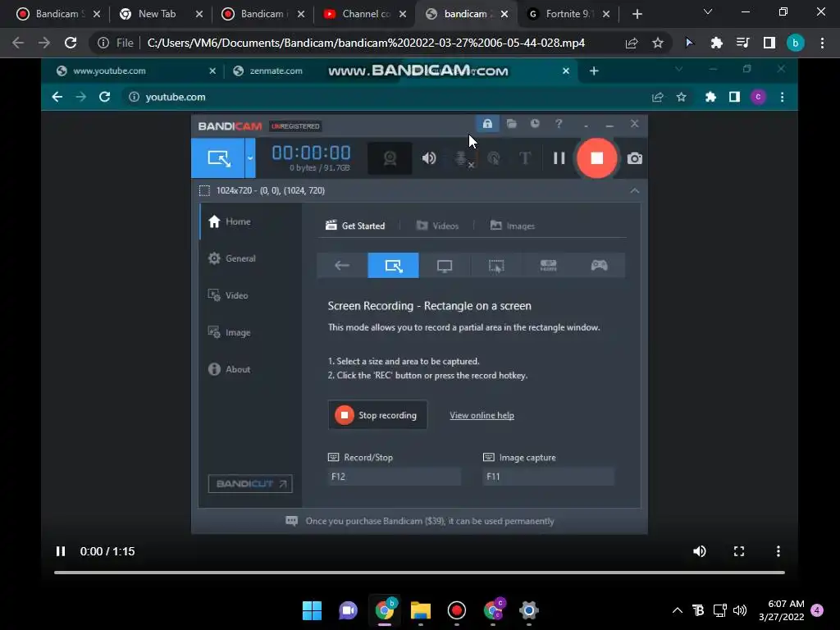This screenshot has height=630, width=840.
Task: Click the outer browser address bar
Action: [x=366, y=43]
